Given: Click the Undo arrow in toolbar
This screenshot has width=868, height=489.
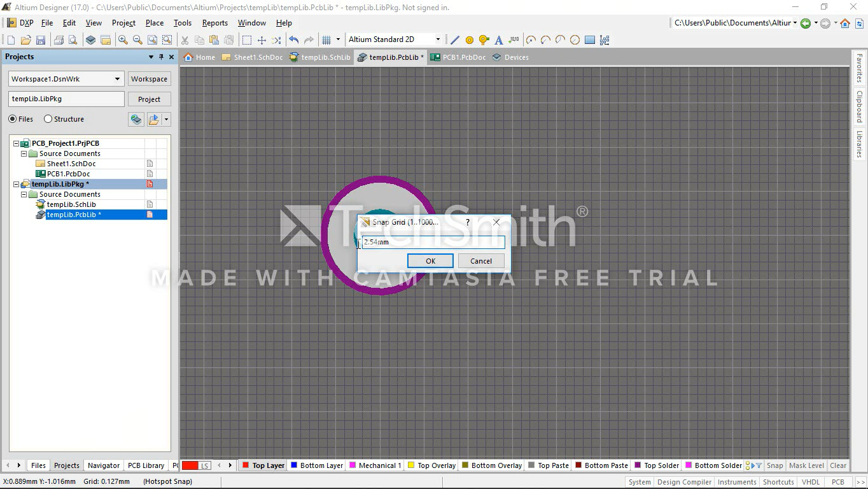Looking at the screenshot, I should tap(293, 40).
